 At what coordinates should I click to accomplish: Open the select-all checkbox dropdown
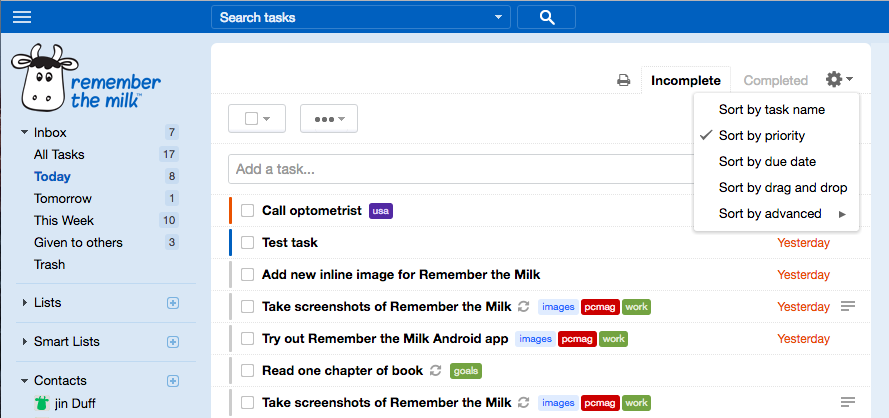(x=257, y=118)
